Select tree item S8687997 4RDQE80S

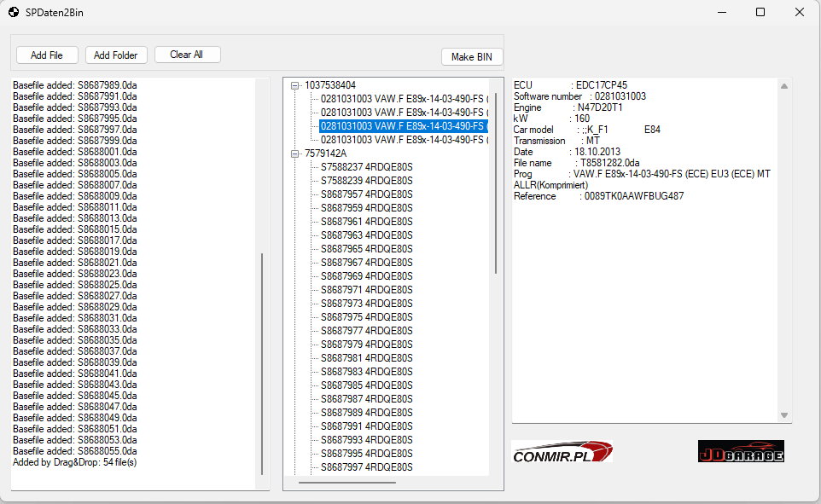366,466
